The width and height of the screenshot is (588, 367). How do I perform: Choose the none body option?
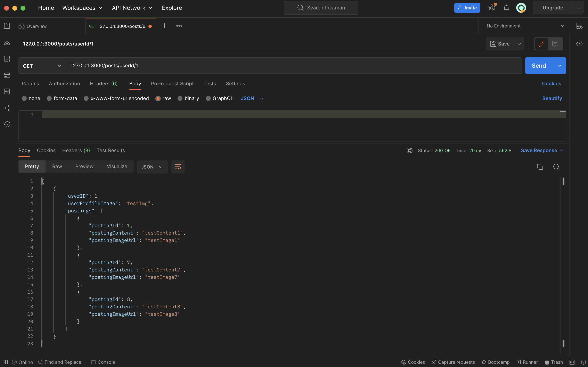[x=24, y=98]
